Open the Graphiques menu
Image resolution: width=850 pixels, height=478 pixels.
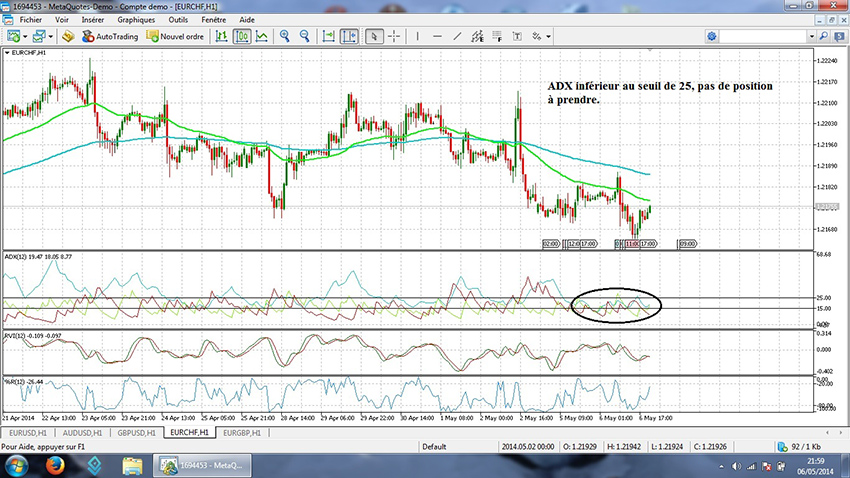pyautogui.click(x=136, y=20)
